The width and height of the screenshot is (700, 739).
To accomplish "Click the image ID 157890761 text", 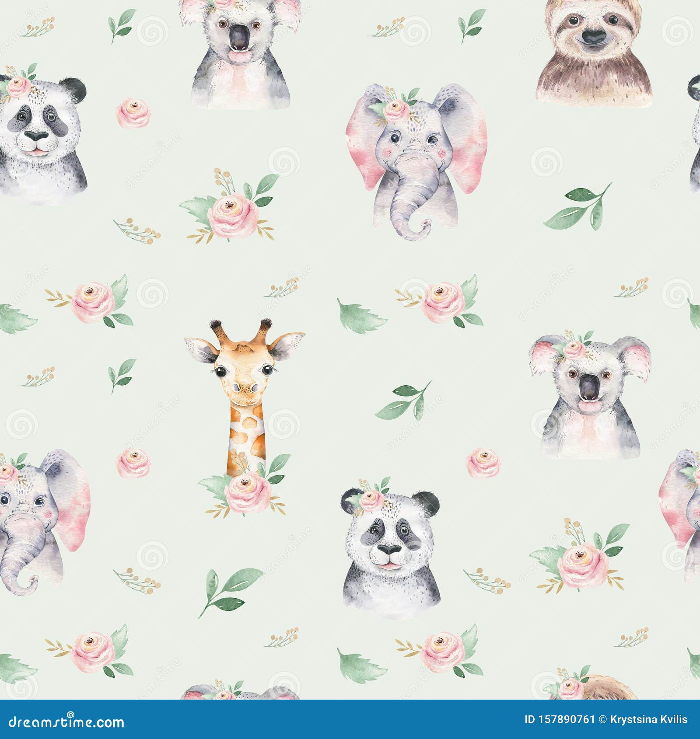I will [560, 719].
